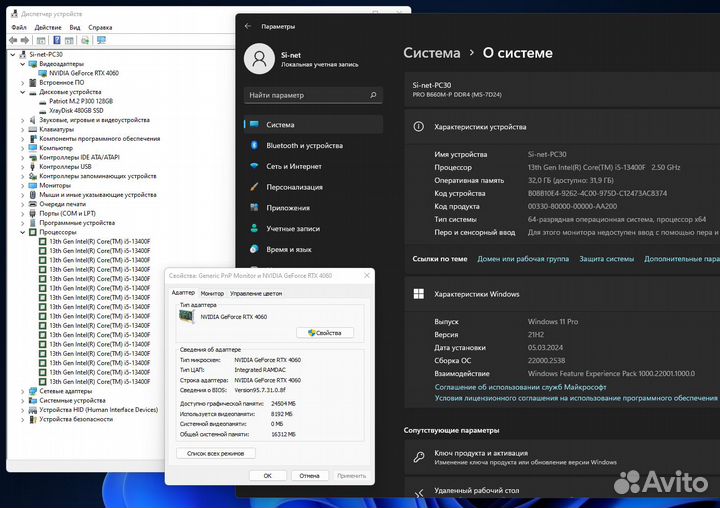This screenshot has height=508, width=720.
Task: Toggle the console tree toolbar icon
Action: pyautogui.click(x=41, y=40)
